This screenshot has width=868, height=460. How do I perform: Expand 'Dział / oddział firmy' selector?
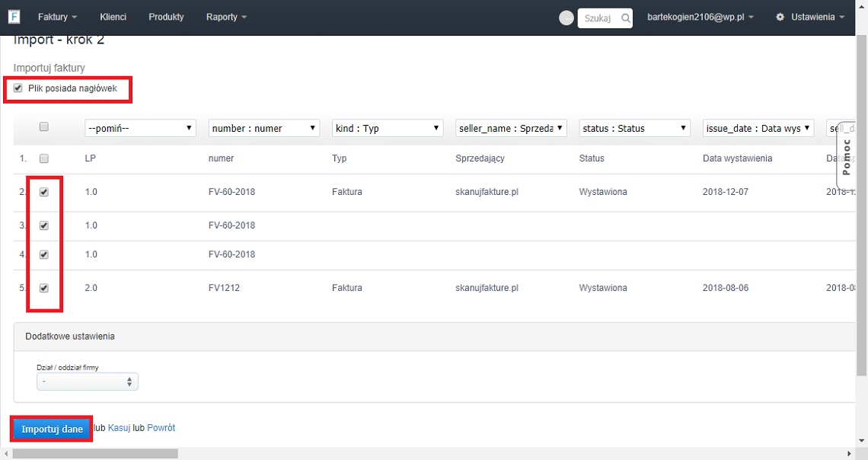(x=88, y=381)
